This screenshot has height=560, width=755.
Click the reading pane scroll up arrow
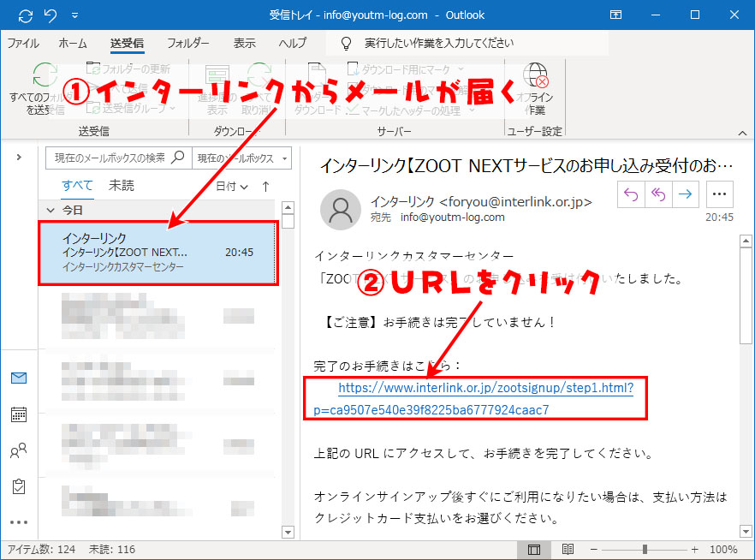(746, 241)
